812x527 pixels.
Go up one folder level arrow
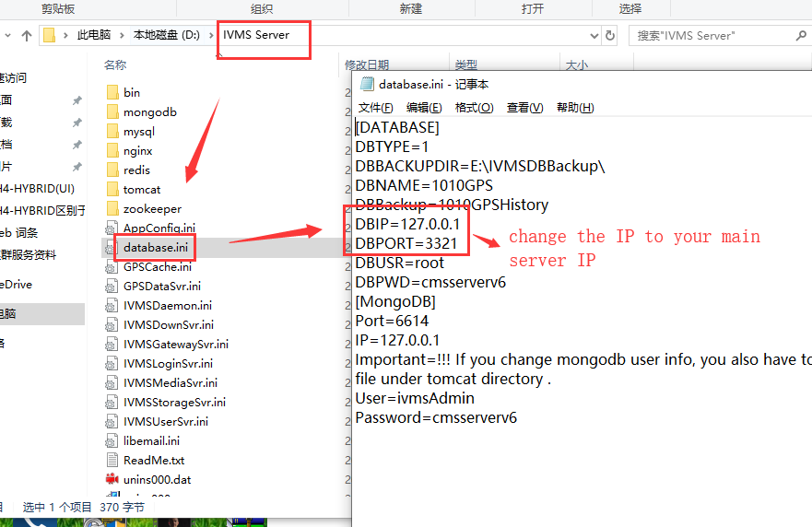pos(27,35)
